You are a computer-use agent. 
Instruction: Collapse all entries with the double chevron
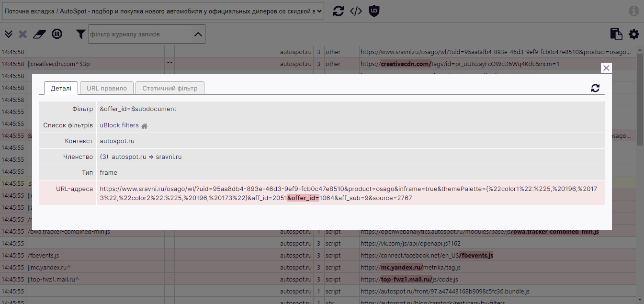(x=8, y=34)
